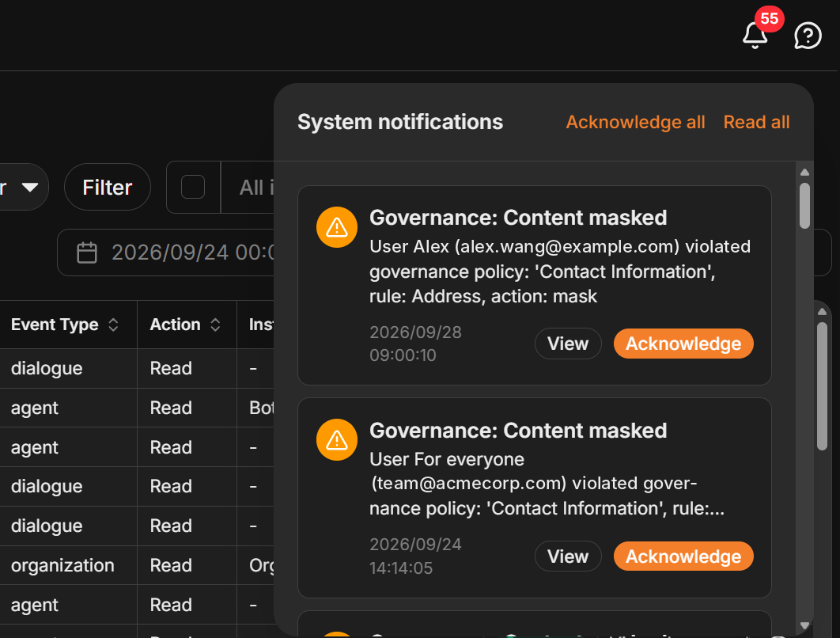Click warning icon on team@acmecorp.com notification
Image resolution: width=840 pixels, height=638 pixels.
pyautogui.click(x=337, y=439)
